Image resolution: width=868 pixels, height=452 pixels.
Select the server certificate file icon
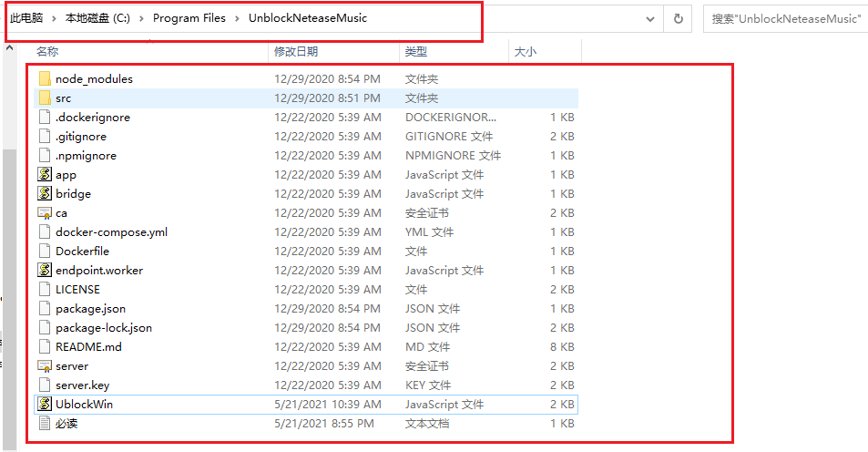coord(45,366)
